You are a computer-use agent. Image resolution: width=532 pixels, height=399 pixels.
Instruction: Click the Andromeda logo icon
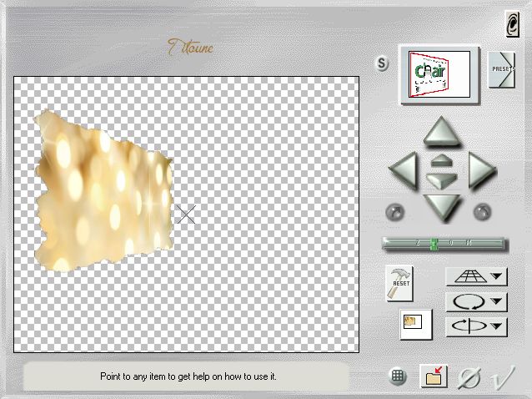[512, 23]
